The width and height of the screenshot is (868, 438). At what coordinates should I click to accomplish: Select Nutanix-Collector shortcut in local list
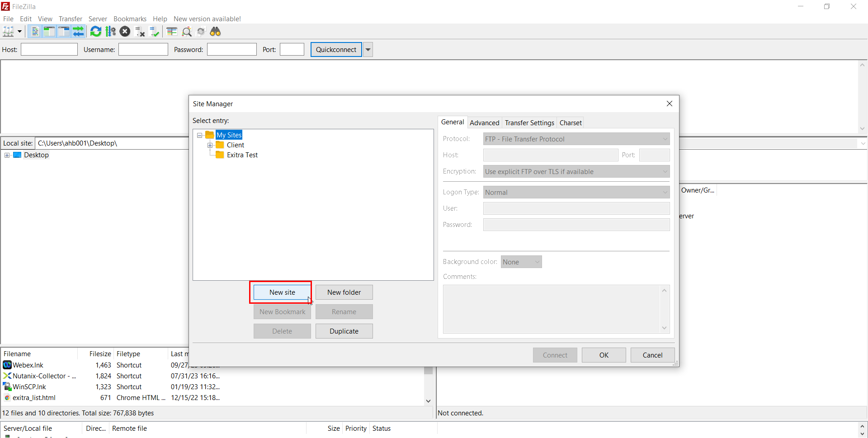pos(44,376)
